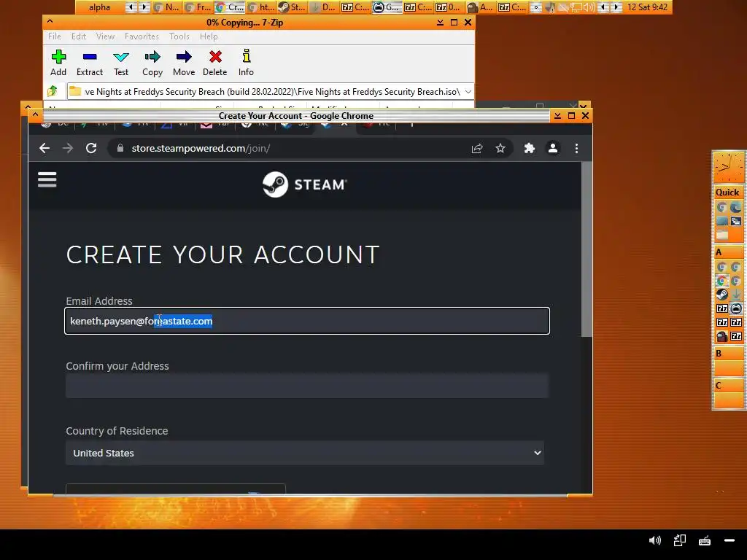Click the Extract icon in 7-Zip
The width and height of the screenshot is (747, 560).
[90, 63]
